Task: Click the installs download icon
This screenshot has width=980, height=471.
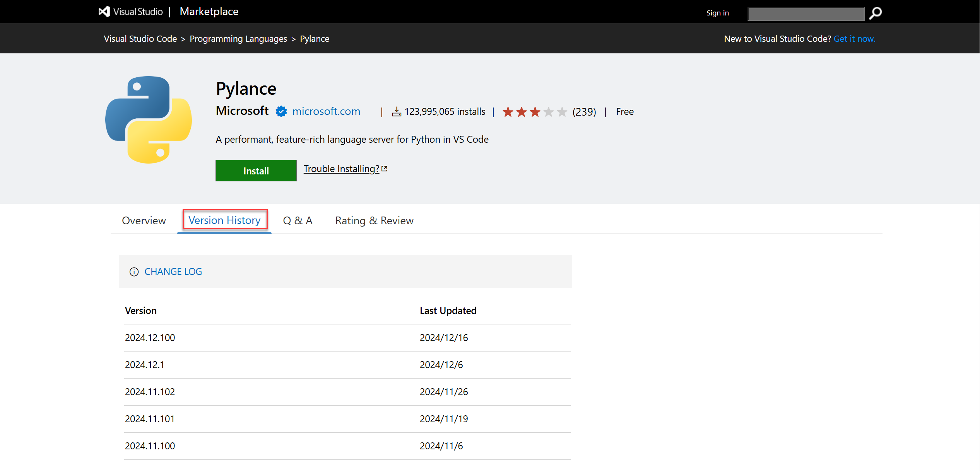Action: click(397, 112)
